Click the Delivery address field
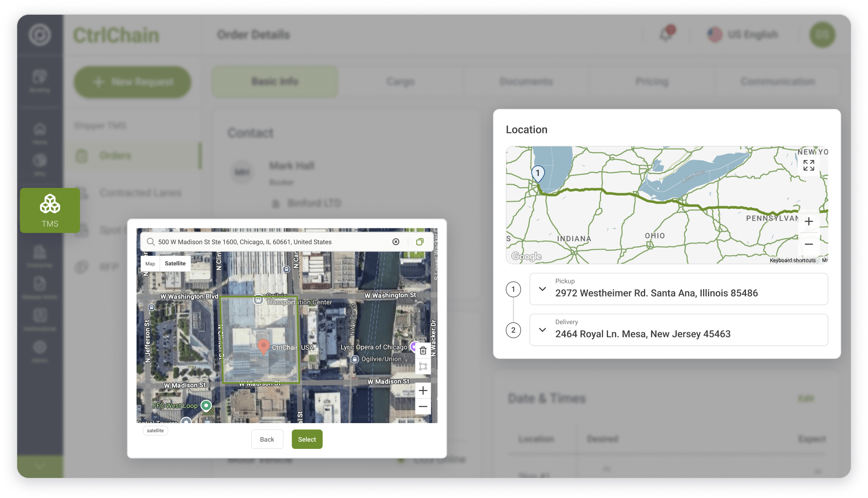 678,330
